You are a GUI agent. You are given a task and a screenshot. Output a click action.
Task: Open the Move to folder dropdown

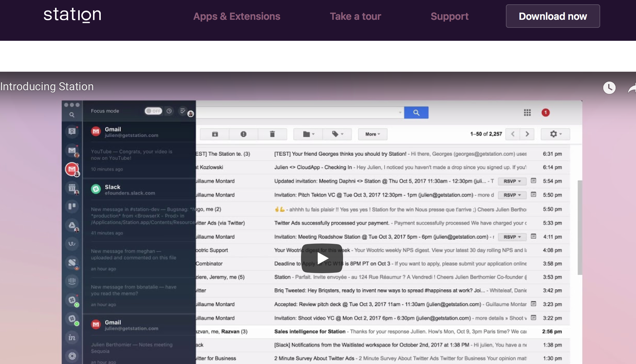(x=308, y=134)
